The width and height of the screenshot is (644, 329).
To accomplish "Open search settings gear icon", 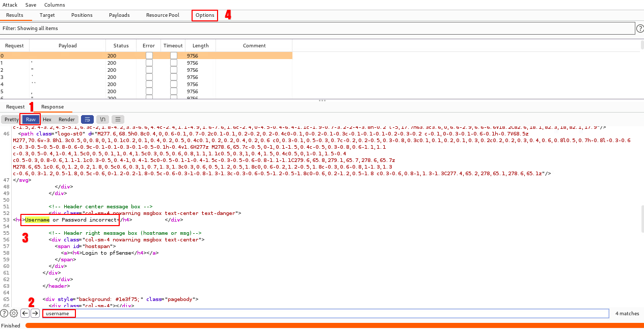I will tap(14, 313).
